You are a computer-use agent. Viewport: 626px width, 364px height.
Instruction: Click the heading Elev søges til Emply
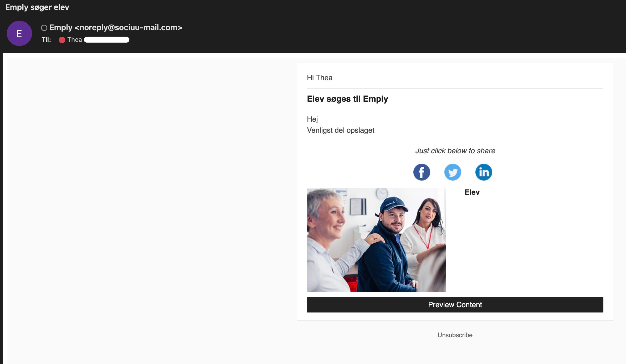(347, 99)
